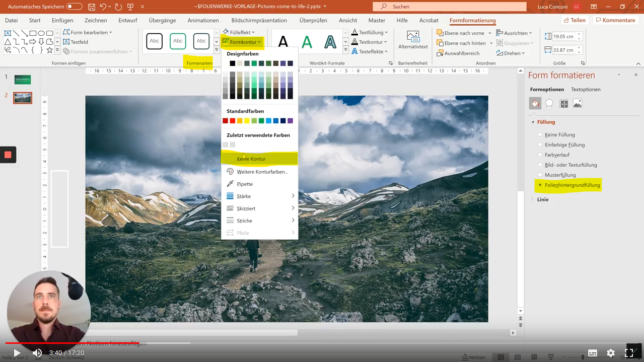Mute the video with the speaker icon
This screenshot has width=644, height=362.
point(37,353)
